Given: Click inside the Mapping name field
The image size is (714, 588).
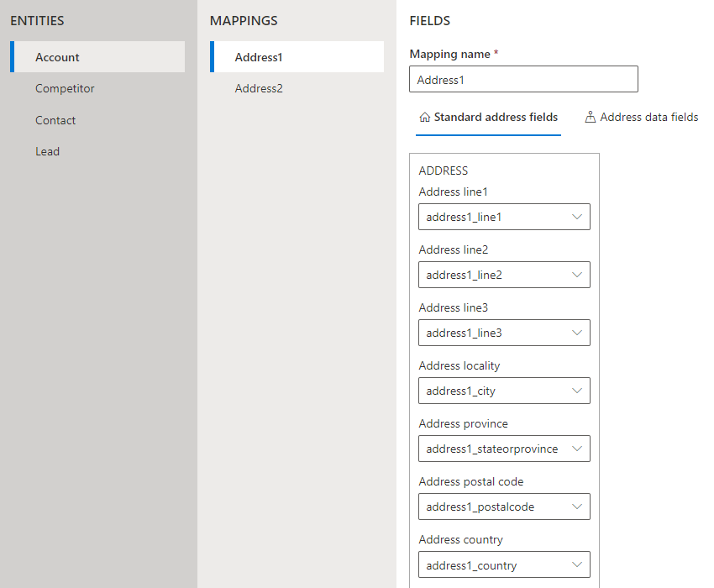Looking at the screenshot, I should (523, 79).
